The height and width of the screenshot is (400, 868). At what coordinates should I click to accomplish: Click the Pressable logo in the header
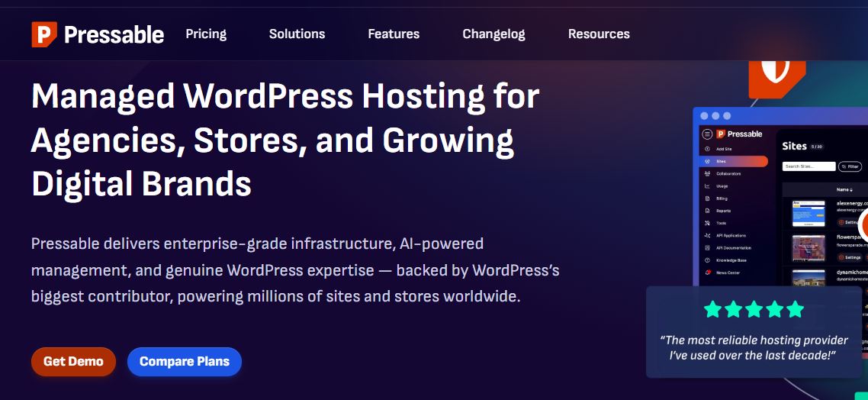(98, 34)
